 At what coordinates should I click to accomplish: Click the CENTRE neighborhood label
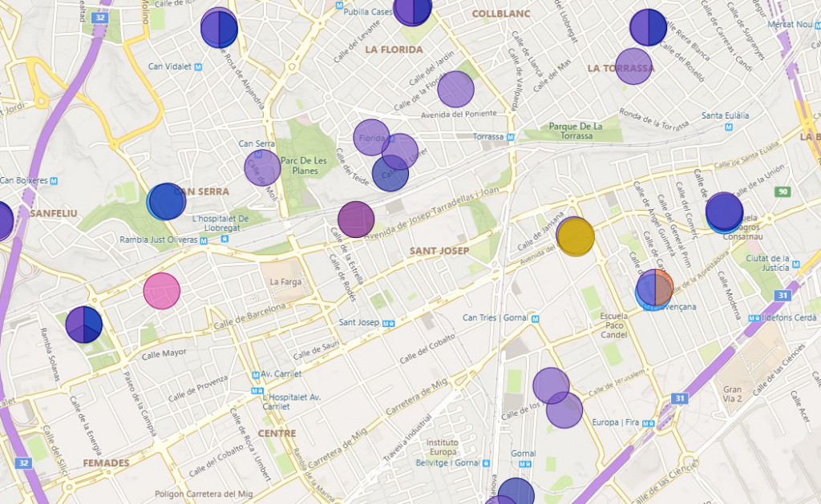pos(277,433)
